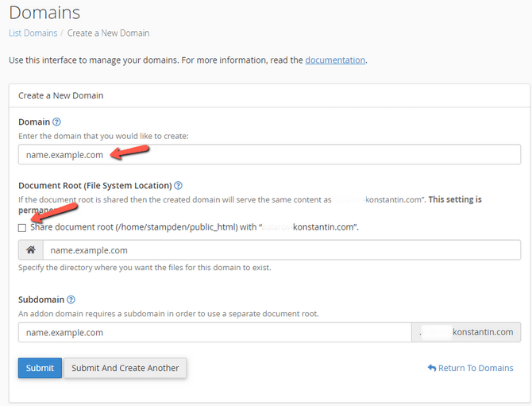The height and width of the screenshot is (406, 532).
Task: Enable the Share document root checkbox
Action: [23, 227]
